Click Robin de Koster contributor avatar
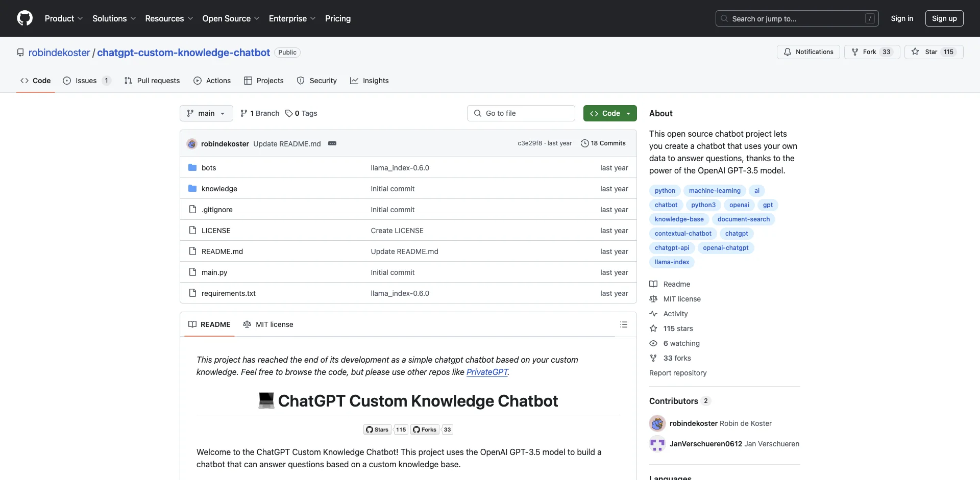This screenshot has width=980, height=480. tap(657, 423)
